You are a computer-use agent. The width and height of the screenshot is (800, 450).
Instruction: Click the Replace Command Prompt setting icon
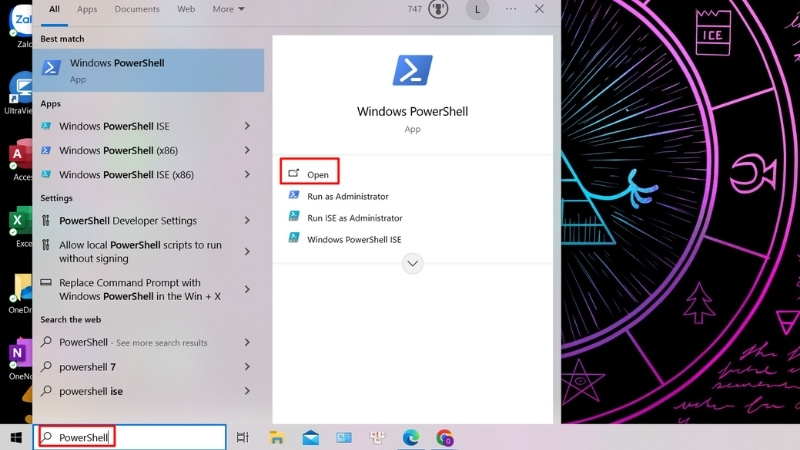(x=46, y=282)
